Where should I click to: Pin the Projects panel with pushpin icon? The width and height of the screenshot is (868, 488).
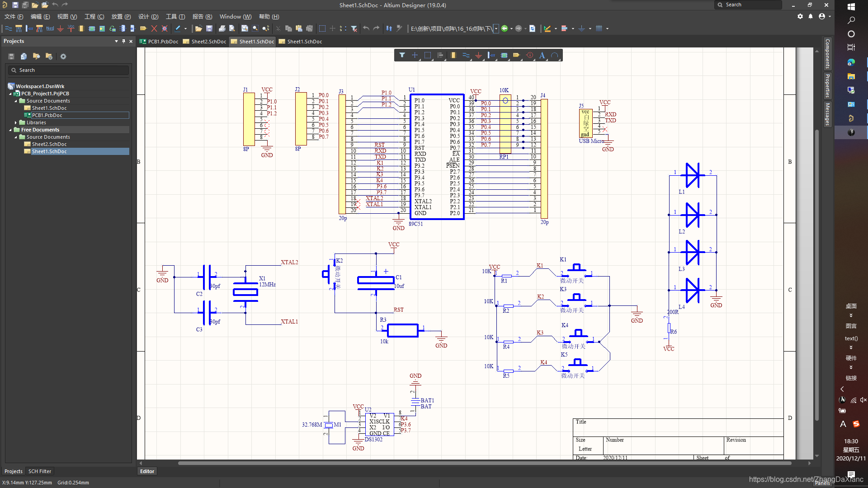[x=123, y=41]
